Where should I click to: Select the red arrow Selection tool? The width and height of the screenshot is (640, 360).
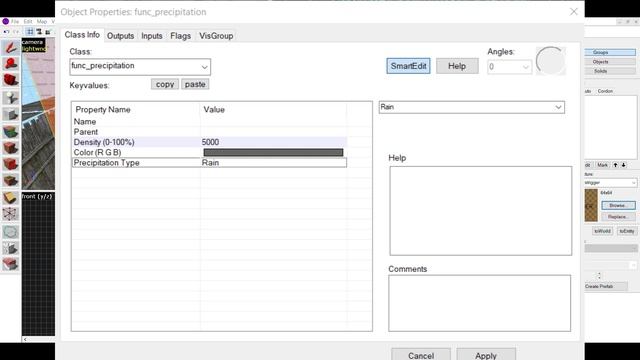tap(10, 48)
